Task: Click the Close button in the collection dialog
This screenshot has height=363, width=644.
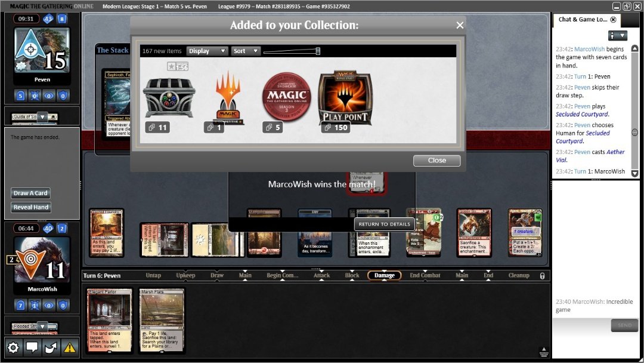Action: click(x=436, y=161)
